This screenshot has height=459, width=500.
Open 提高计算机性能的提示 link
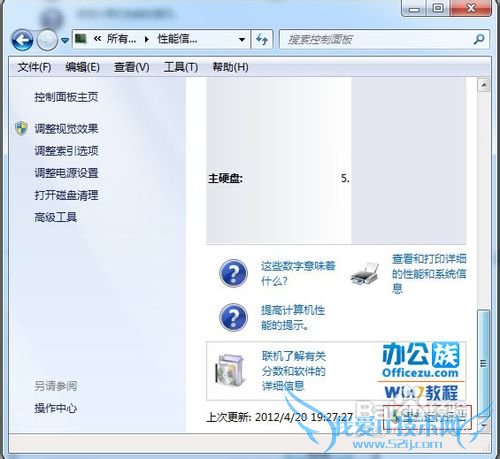tap(293, 318)
